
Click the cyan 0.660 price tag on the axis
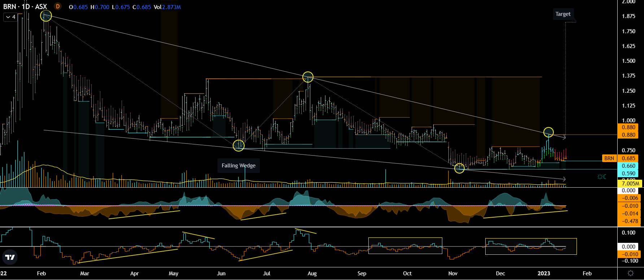coord(628,166)
